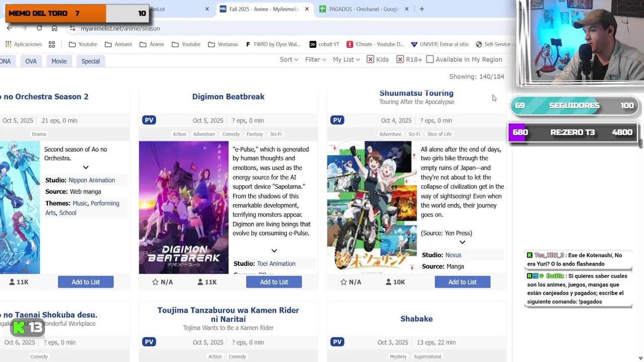
Task: Open the Supernatural tag under Shabake
Action: [427, 356]
